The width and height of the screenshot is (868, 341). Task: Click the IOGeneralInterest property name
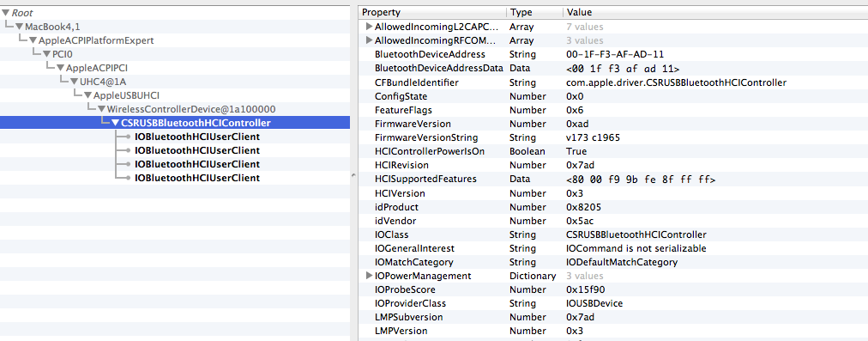(414, 248)
